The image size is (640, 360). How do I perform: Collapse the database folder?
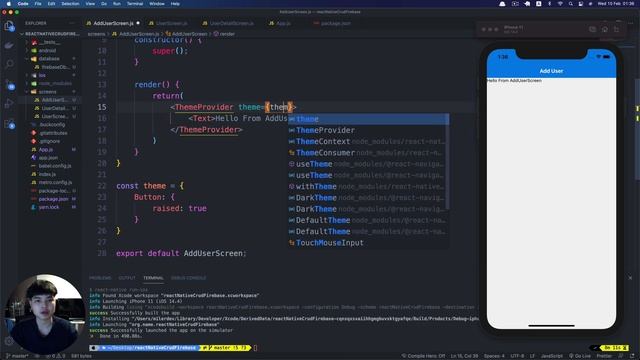click(x=50, y=59)
